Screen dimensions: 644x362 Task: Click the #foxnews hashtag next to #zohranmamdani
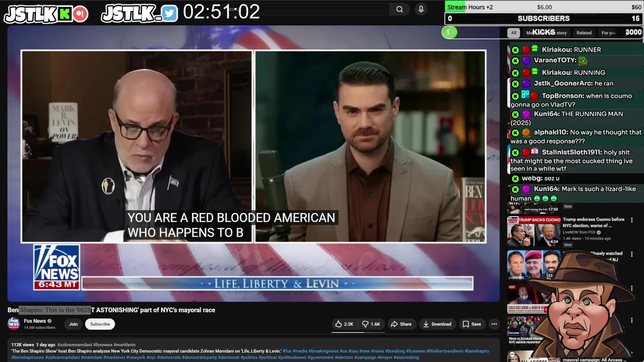103,345
